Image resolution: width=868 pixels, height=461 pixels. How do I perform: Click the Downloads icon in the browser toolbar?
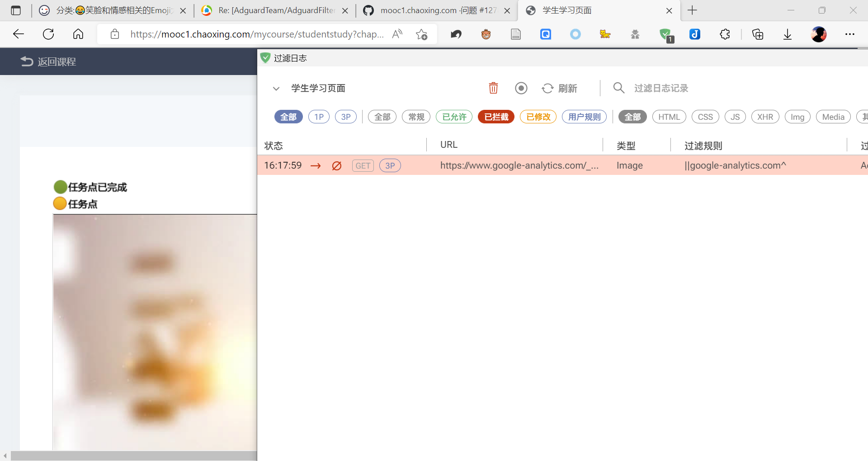click(788, 34)
